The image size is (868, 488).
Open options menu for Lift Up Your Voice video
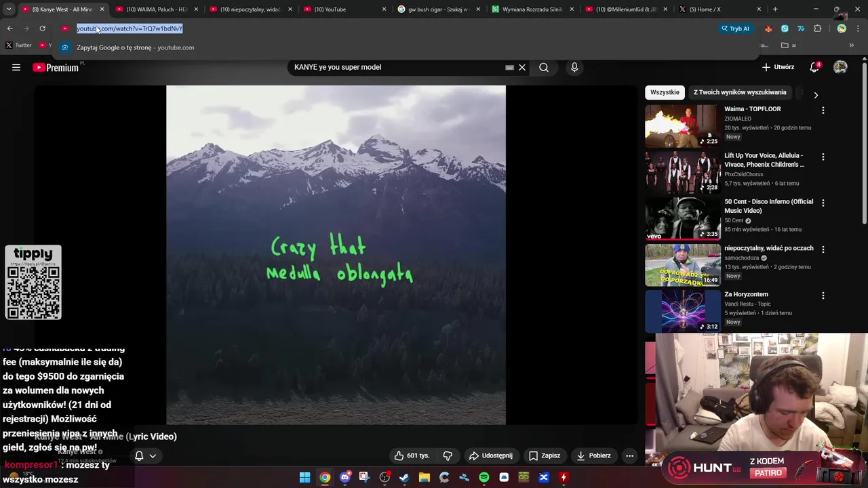[x=823, y=157]
